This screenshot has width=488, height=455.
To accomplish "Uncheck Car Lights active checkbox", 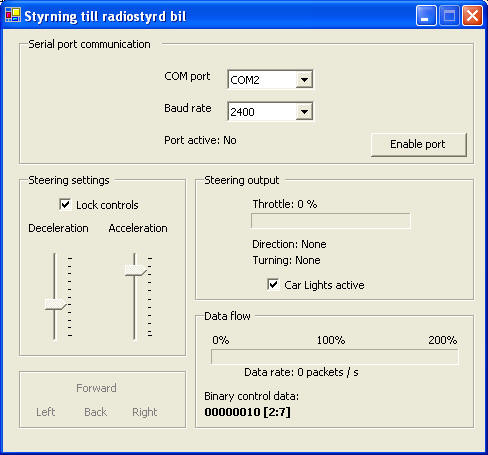I will tap(273, 284).
